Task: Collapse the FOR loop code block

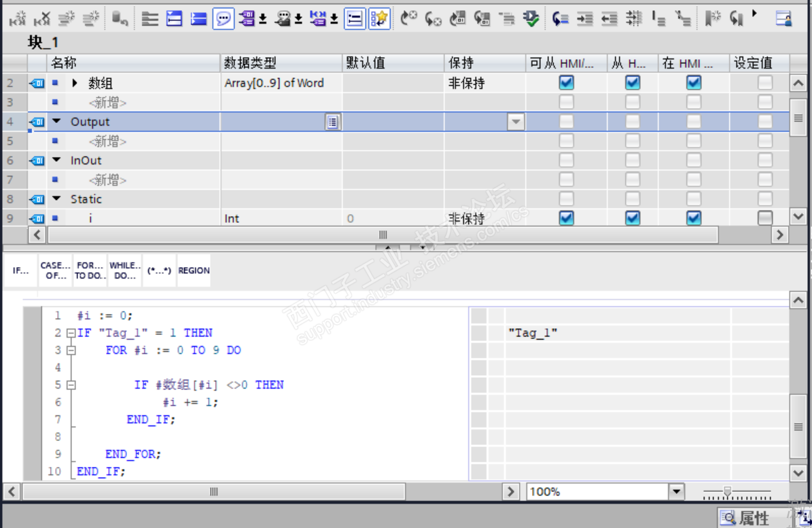Action: [71, 351]
